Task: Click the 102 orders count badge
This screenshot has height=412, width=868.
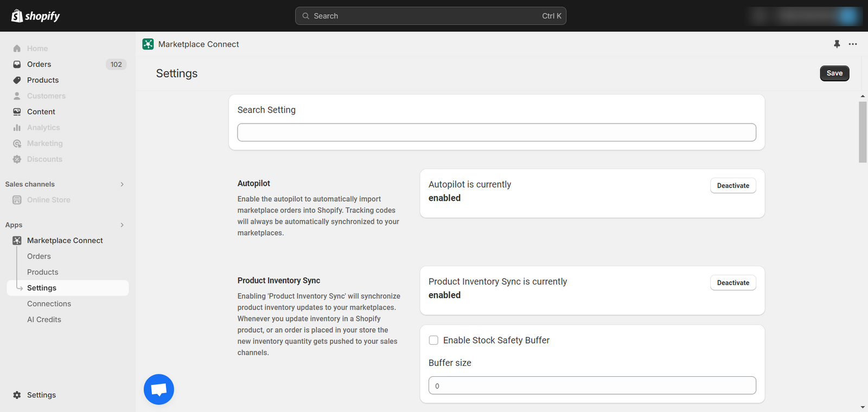Action: 116,64
